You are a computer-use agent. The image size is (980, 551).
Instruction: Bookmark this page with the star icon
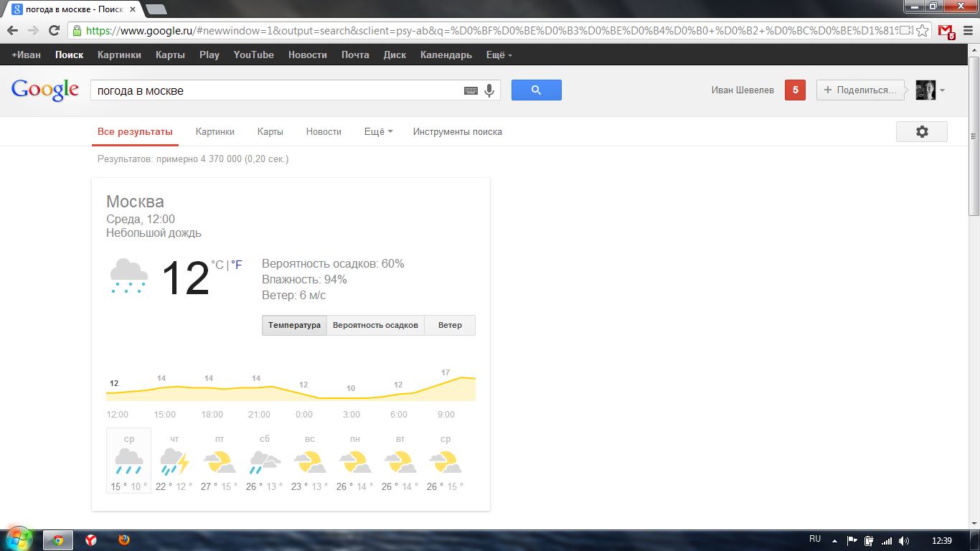pyautogui.click(x=923, y=31)
